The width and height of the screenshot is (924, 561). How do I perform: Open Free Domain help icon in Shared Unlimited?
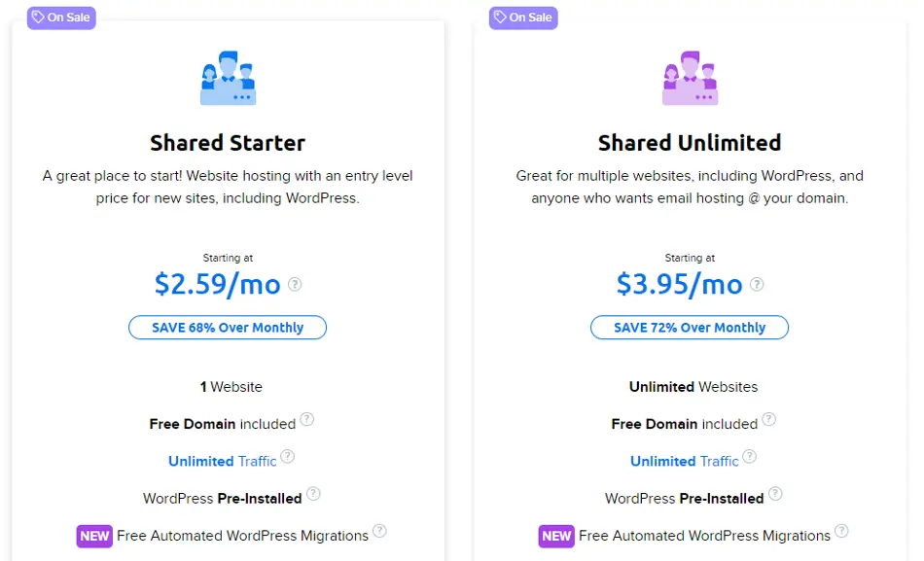point(769,419)
